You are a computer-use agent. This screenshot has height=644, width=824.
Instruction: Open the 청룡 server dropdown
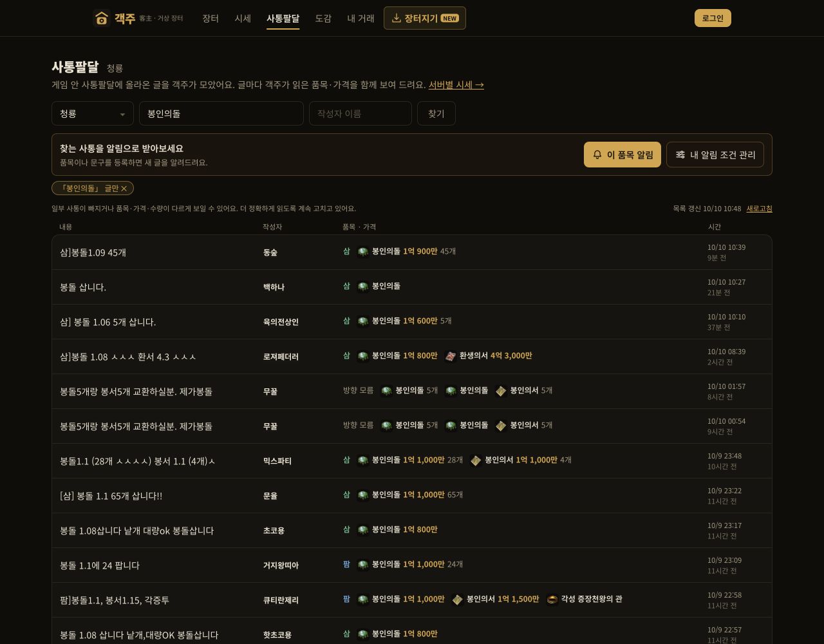93,113
